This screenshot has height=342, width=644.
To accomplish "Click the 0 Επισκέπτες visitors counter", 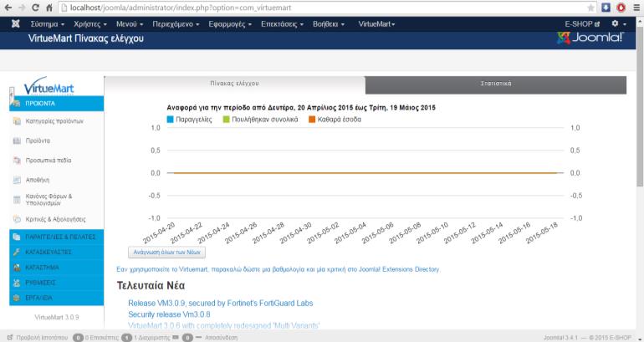I will (x=95, y=338).
